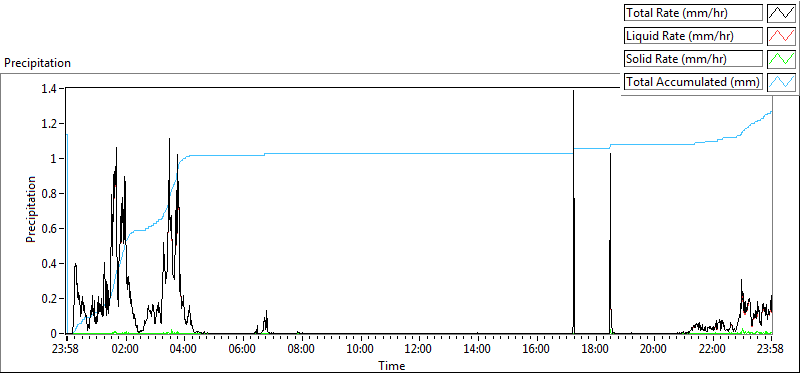This screenshot has width=800, height=373.
Task: Click the Total Accumulated blue line icon
Action: tap(782, 82)
